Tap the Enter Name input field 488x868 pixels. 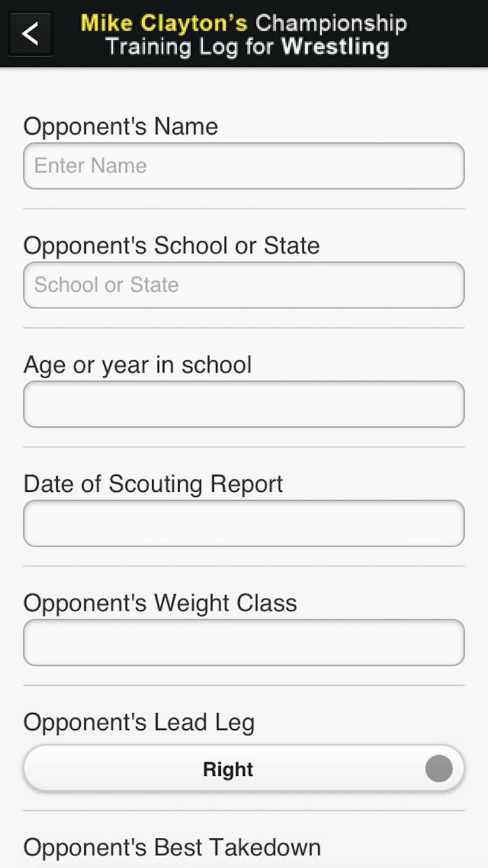pyautogui.click(x=243, y=165)
